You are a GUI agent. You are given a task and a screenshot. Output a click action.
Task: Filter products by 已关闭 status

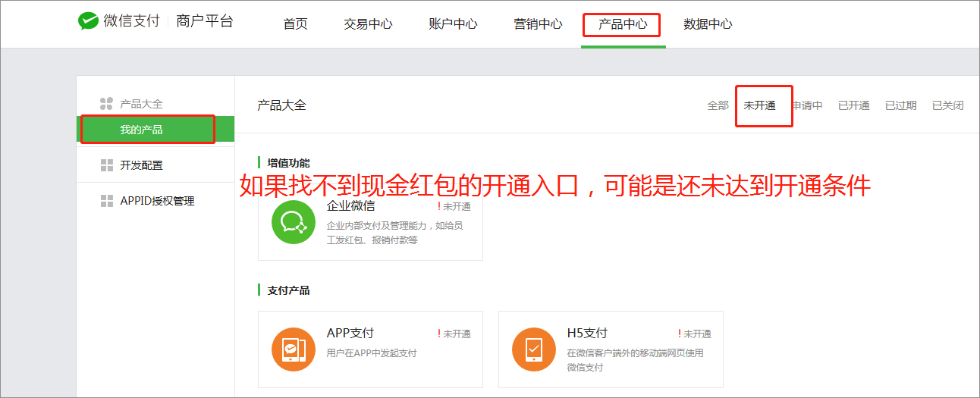(x=947, y=105)
